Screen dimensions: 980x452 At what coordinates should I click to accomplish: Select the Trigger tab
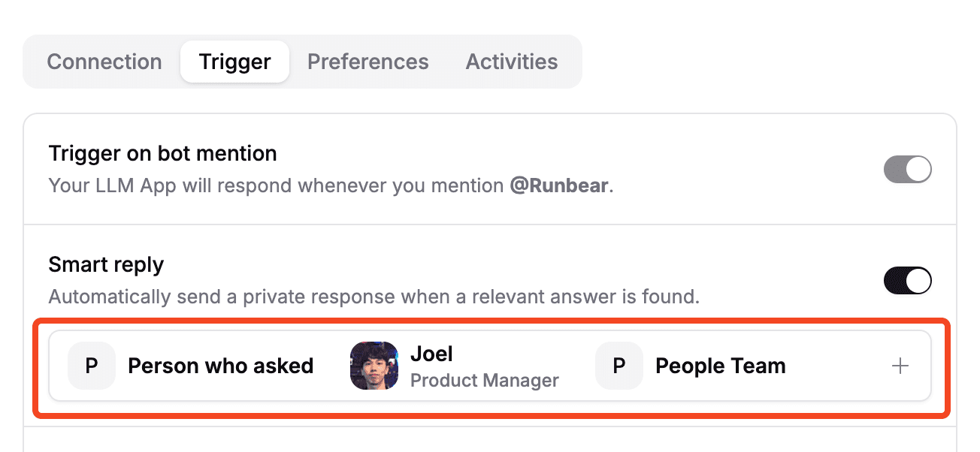coord(234,62)
